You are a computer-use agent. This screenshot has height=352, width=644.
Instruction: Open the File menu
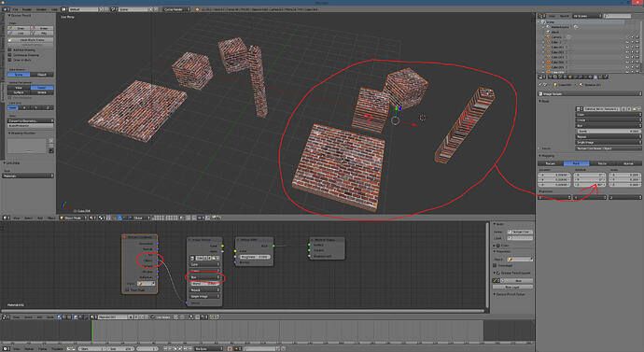[x=16, y=9]
